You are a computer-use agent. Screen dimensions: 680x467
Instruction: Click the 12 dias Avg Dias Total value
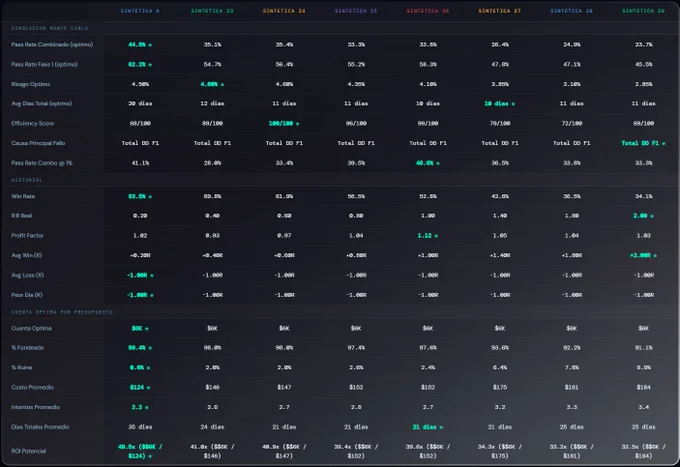point(212,104)
